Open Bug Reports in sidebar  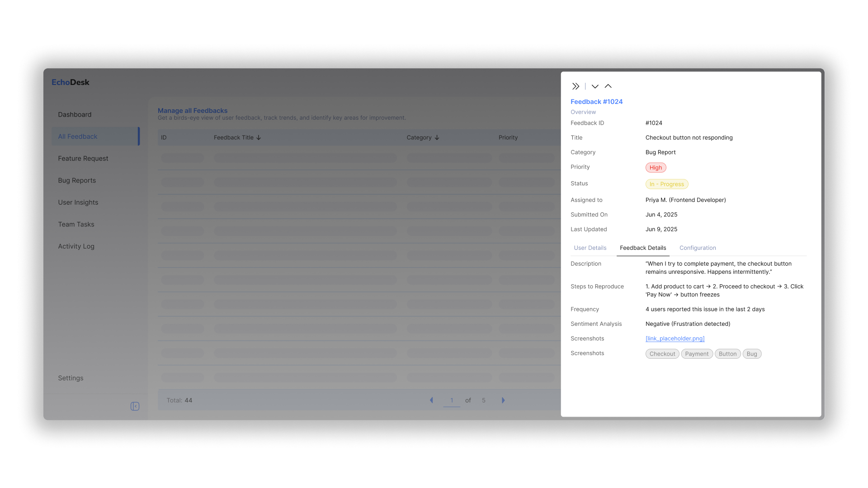pos(77,180)
